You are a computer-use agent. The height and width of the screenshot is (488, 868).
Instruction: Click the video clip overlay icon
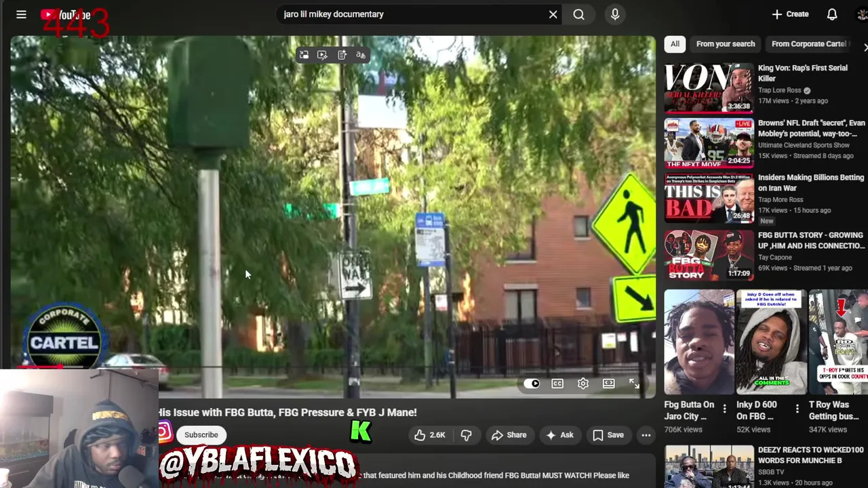(323, 55)
